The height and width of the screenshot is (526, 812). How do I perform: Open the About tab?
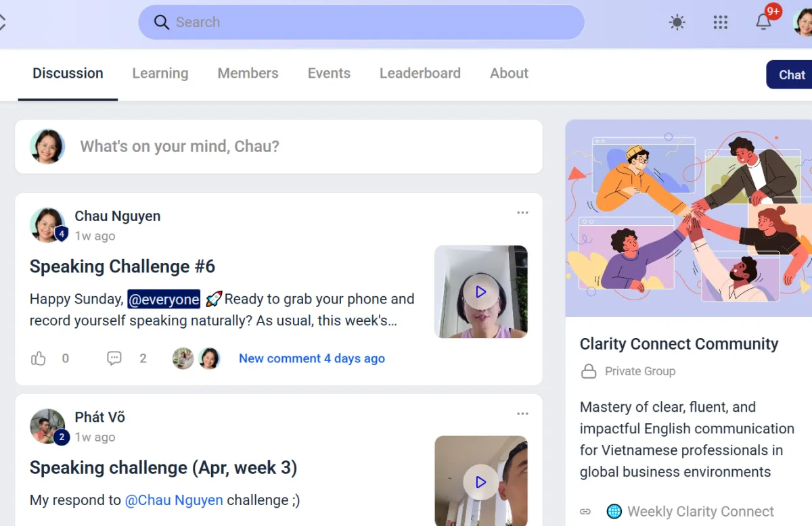(509, 73)
